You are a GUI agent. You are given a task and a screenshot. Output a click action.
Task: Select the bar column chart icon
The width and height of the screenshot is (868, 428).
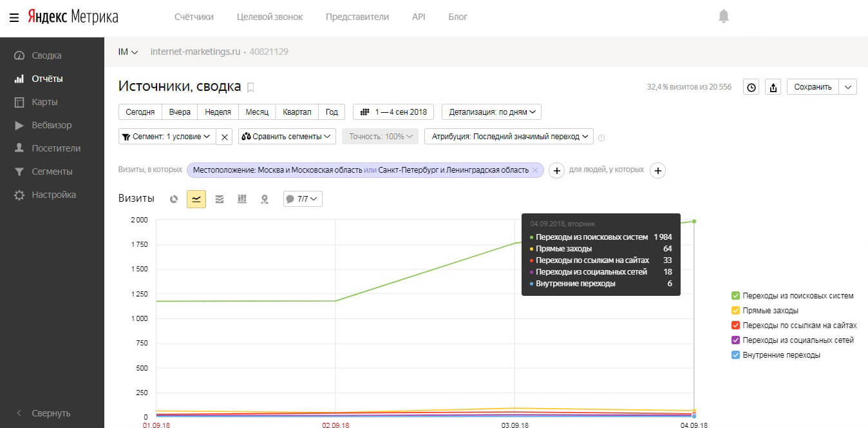point(242,199)
